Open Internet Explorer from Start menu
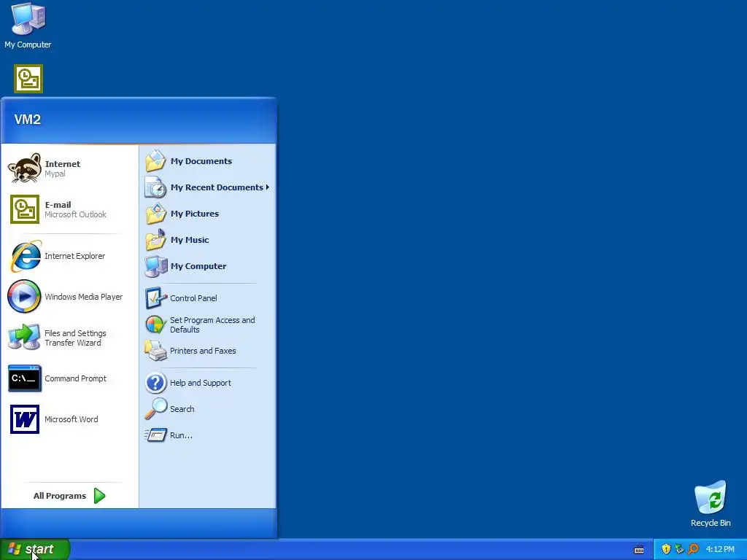The height and width of the screenshot is (560, 747). point(69,256)
